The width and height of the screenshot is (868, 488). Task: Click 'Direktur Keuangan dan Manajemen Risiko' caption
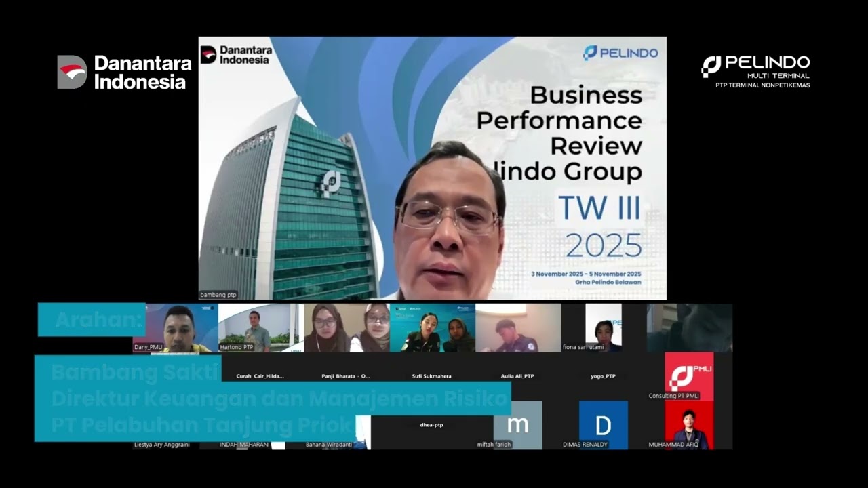[280, 399]
